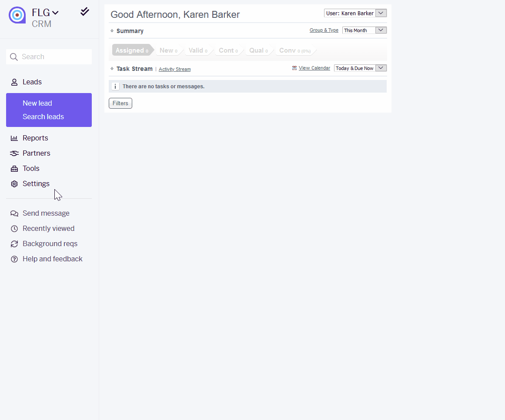The image size is (505, 420).
Task: Click the Task Stream heading
Action: 135,69
